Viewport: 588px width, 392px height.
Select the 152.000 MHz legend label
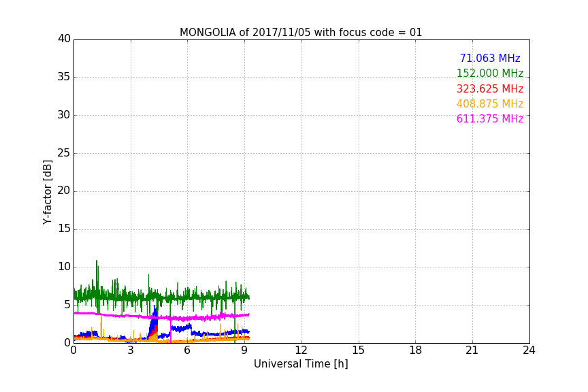pos(490,73)
